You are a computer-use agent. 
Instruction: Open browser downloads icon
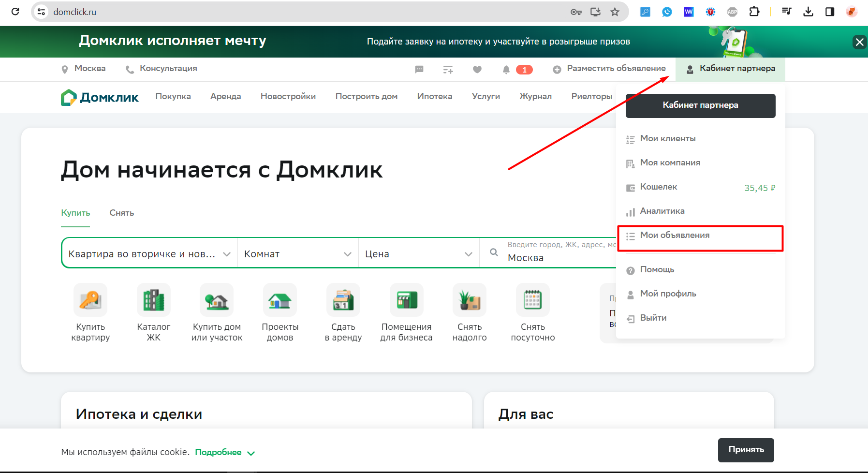(x=808, y=12)
